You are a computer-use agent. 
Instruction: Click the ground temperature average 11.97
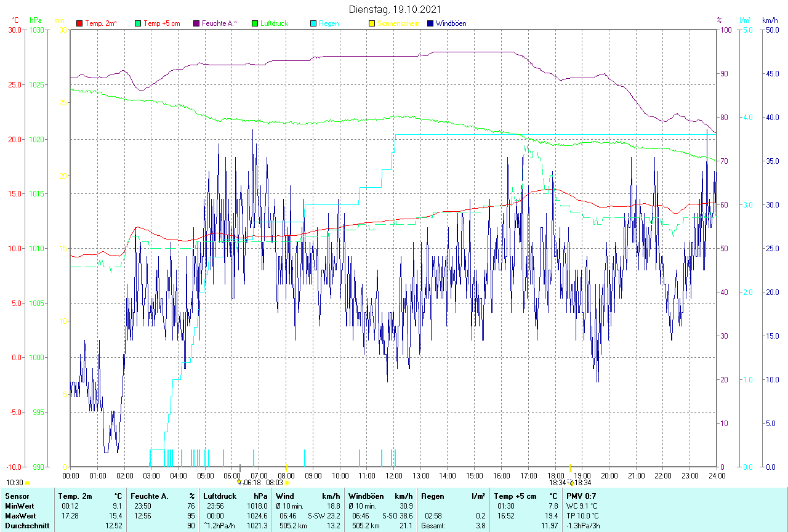point(549,526)
